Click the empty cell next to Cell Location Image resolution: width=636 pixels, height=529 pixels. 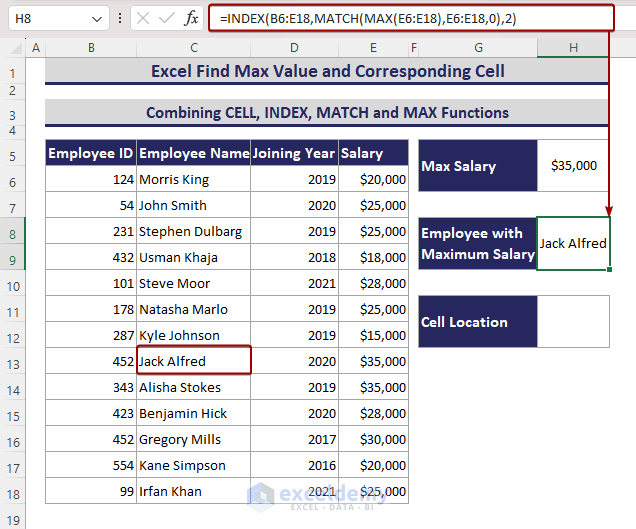(x=573, y=322)
